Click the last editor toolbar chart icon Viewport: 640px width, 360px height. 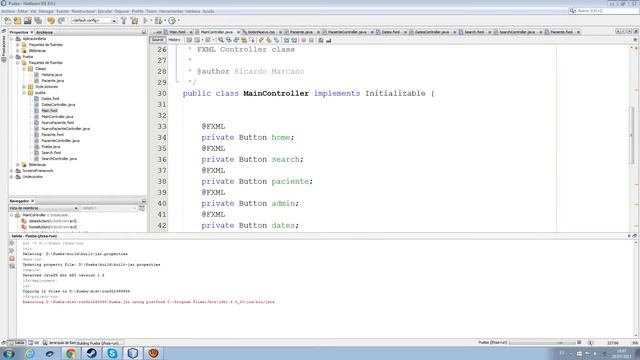329,40
